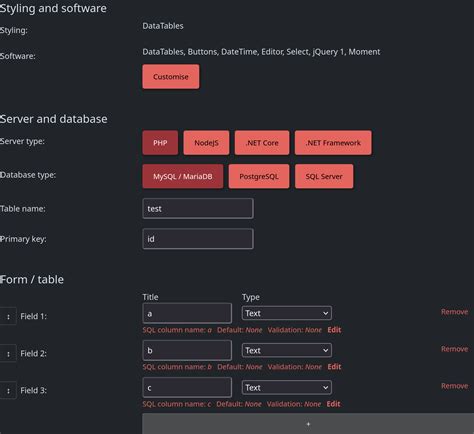The image size is (474, 434).
Task: Select PHP as server type
Action: (160, 143)
